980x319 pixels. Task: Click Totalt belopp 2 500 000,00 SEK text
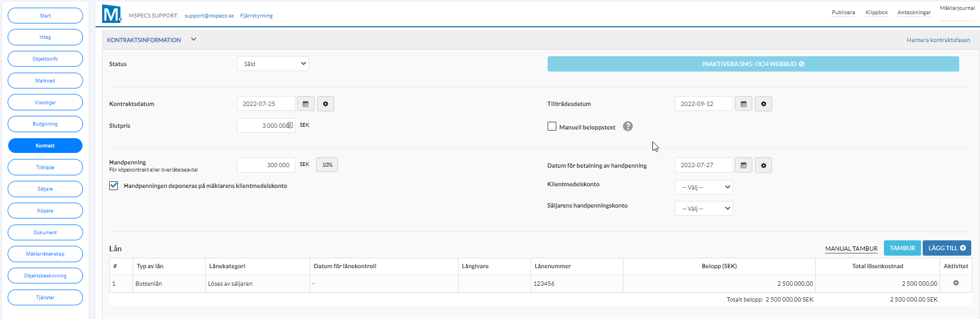(770, 299)
